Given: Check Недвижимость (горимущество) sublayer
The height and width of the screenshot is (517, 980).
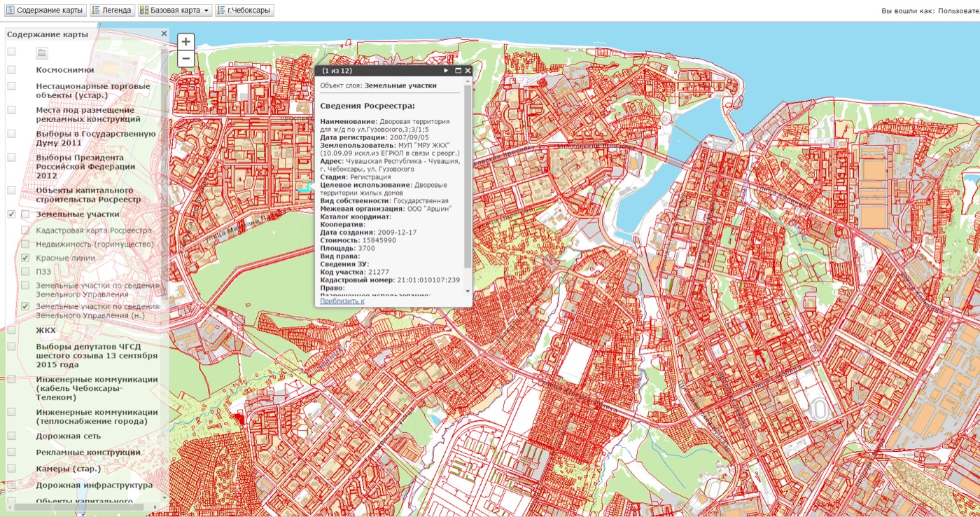Looking at the screenshot, I should [x=25, y=244].
